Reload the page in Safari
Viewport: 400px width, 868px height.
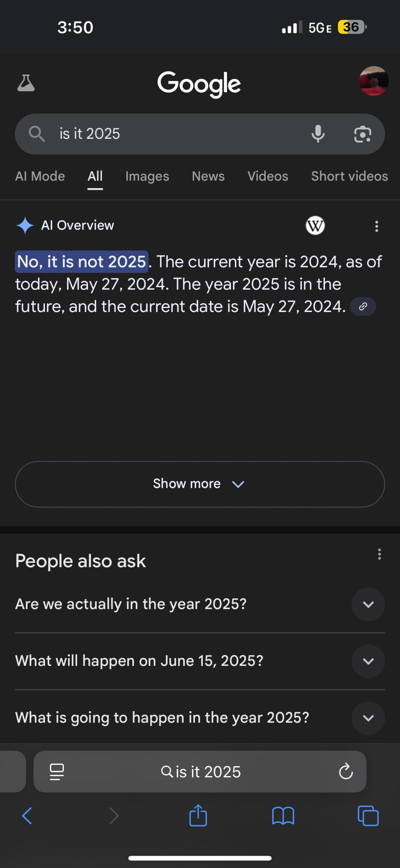click(345, 772)
